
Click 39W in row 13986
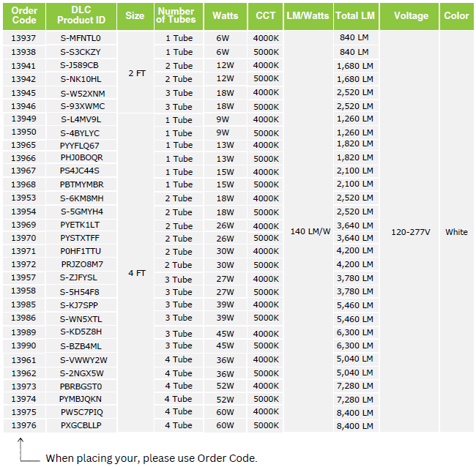tap(225, 318)
